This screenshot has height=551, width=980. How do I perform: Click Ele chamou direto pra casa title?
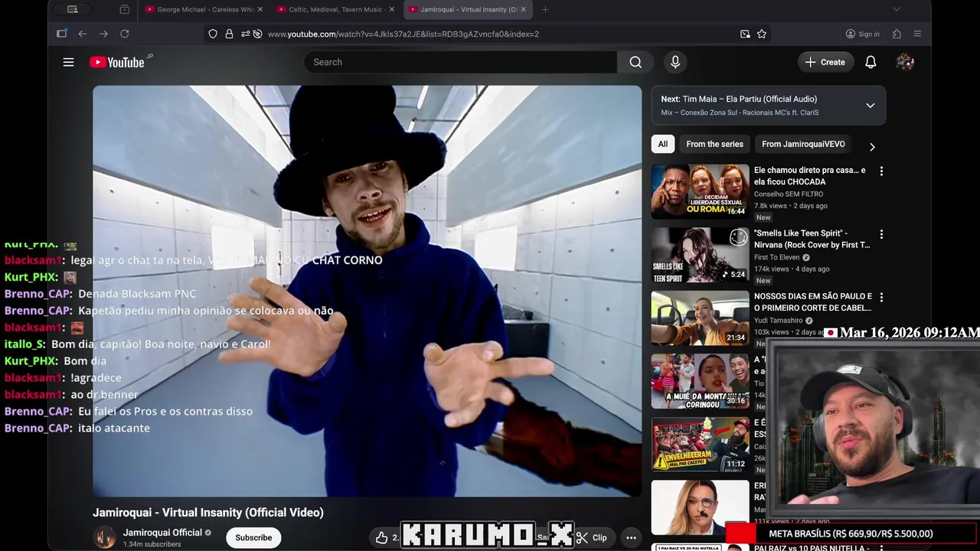(810, 176)
